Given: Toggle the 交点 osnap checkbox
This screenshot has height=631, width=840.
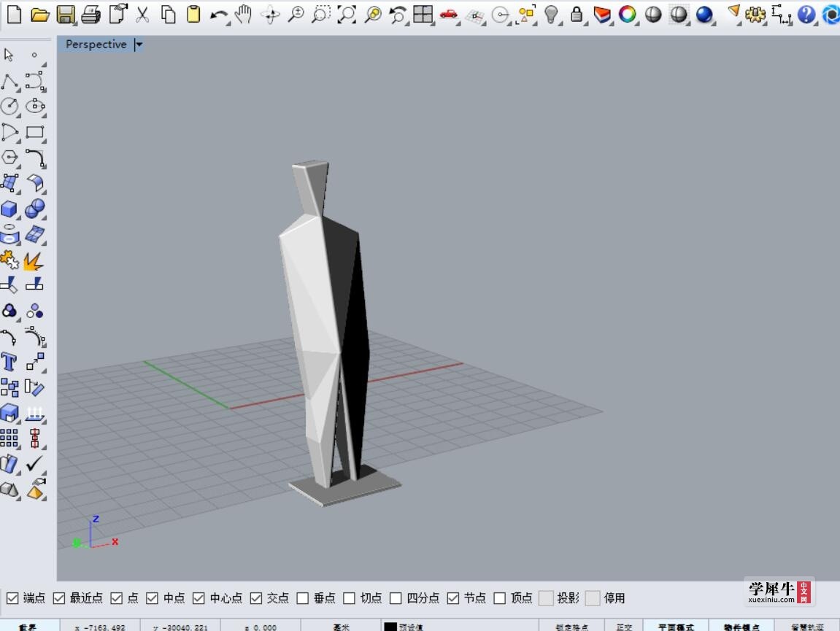Looking at the screenshot, I should point(256,597).
